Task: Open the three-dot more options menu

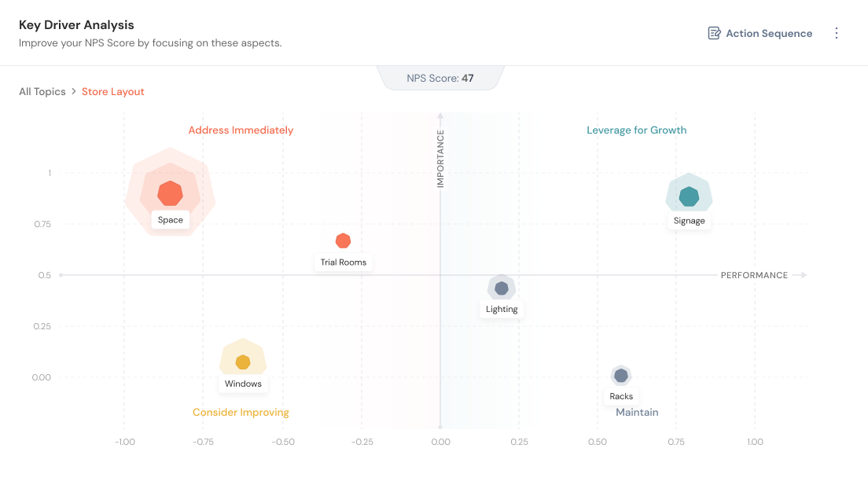Action: (837, 33)
